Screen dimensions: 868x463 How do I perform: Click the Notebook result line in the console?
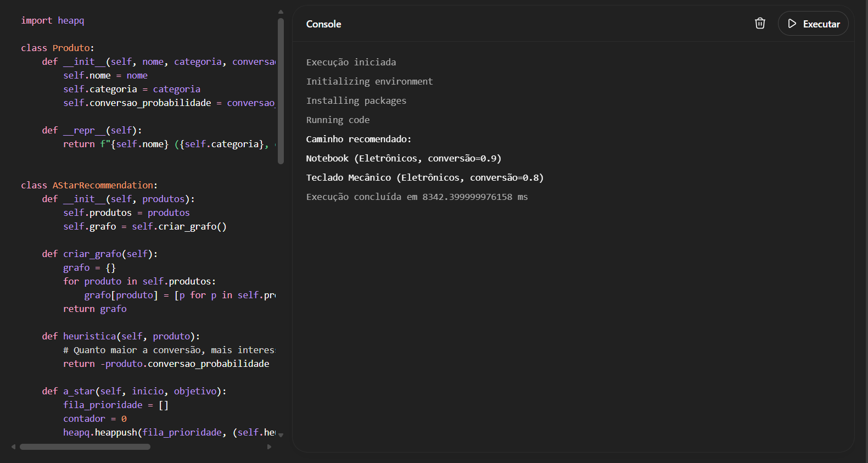[404, 159]
